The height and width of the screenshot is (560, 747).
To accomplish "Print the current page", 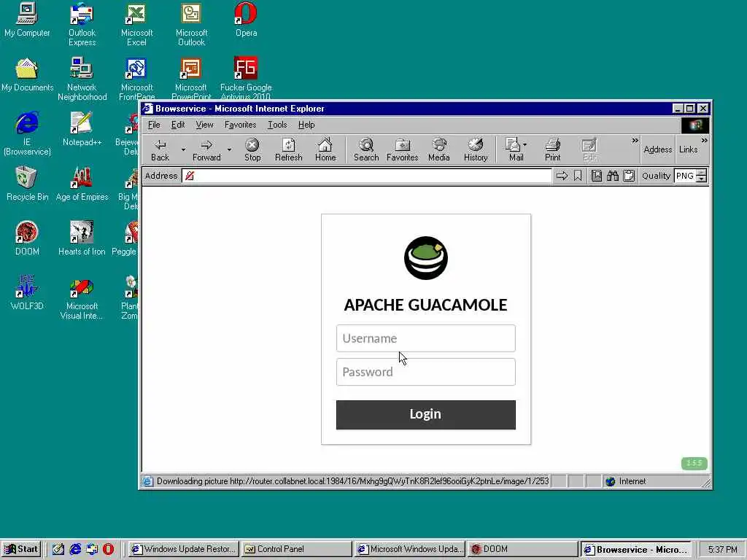I will click(x=552, y=149).
